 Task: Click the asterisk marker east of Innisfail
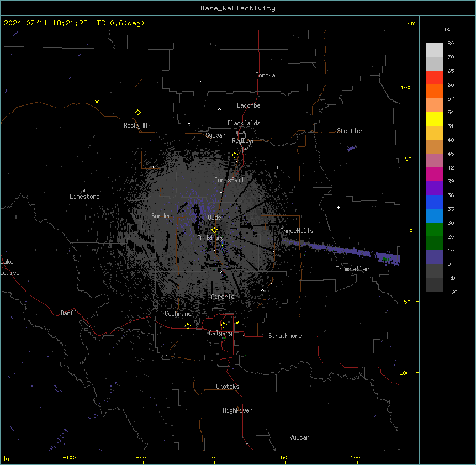click(277, 167)
